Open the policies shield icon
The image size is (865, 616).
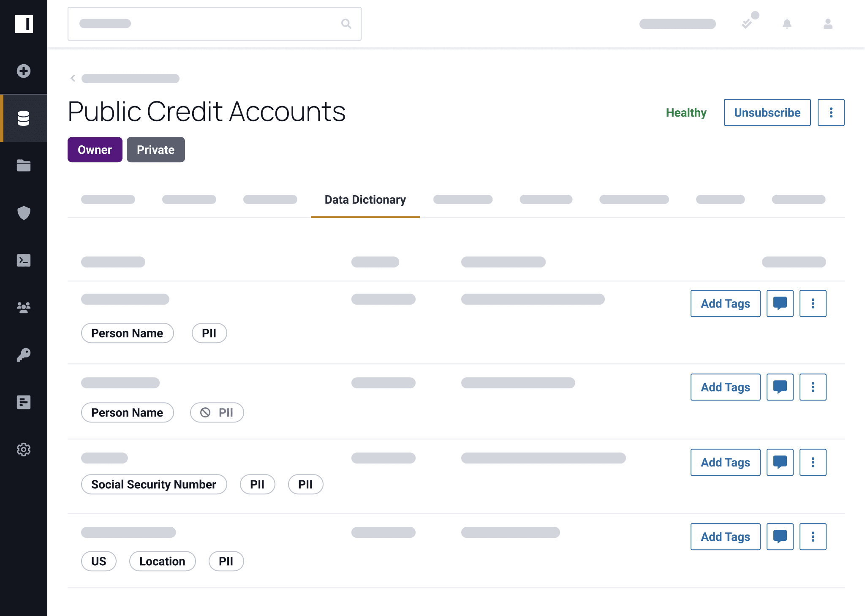(24, 213)
